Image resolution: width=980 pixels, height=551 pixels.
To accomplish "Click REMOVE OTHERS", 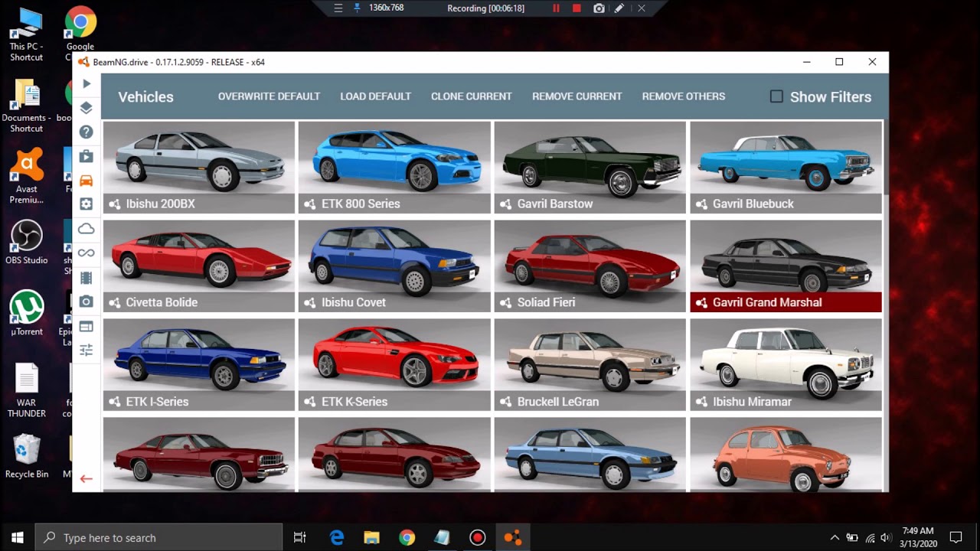I will 683,96.
